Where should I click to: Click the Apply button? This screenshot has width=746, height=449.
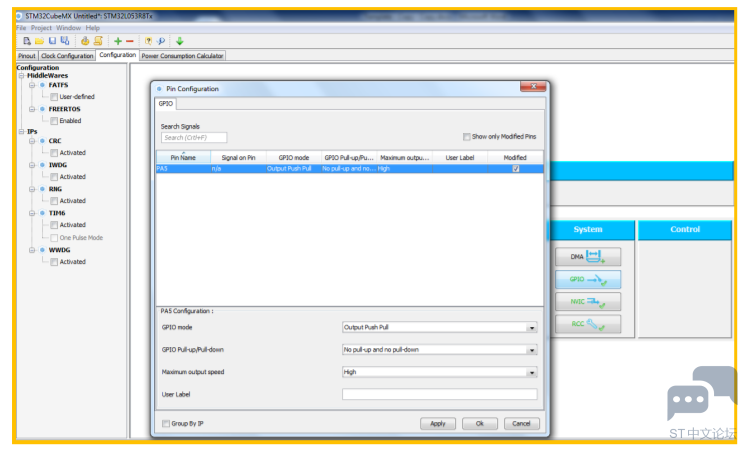tap(438, 424)
